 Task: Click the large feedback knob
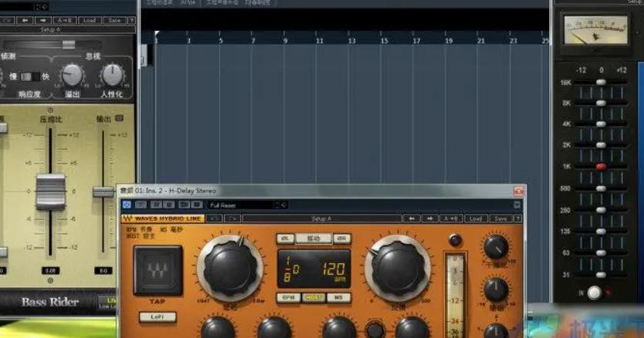point(398,269)
